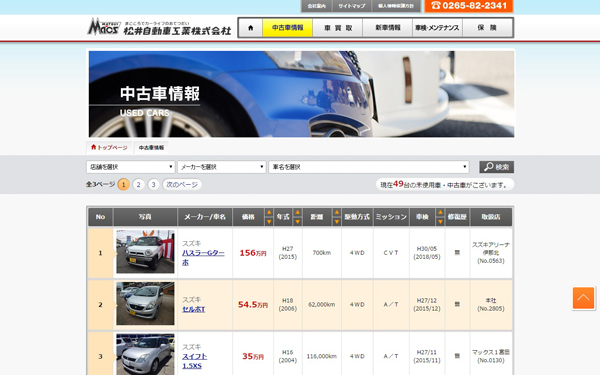Open the car name selection (車名を選択) dropdown
This screenshot has width=600, height=375.
point(369,167)
